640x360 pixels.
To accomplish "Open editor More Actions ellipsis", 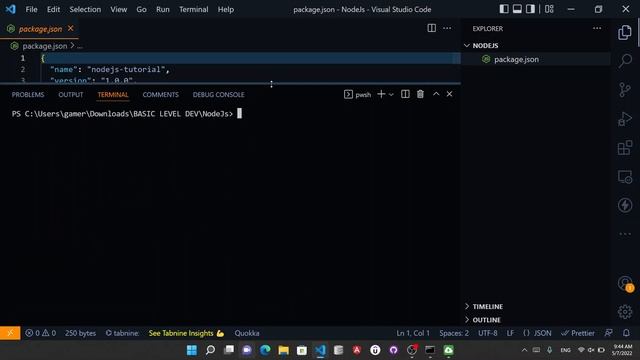I will (447, 28).
